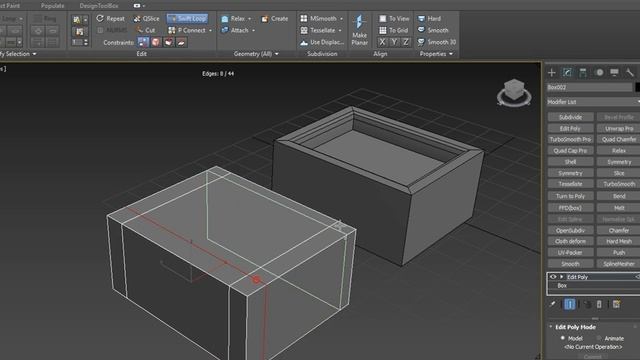This screenshot has width=640, height=360.
Task: Click the Create geometry icon
Action: (265, 19)
